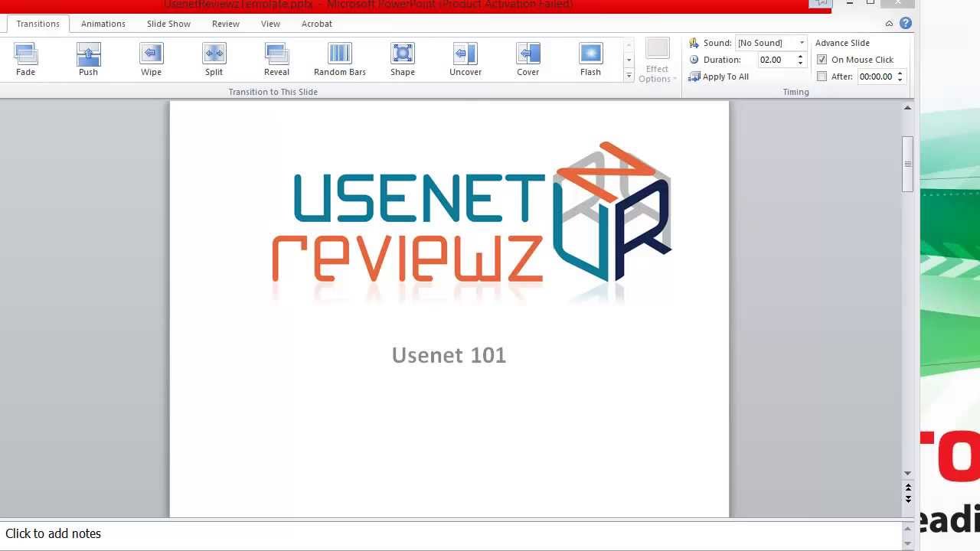Click the 'Transition to This Slide' group label
The height and width of the screenshot is (551, 980).
coord(273,92)
